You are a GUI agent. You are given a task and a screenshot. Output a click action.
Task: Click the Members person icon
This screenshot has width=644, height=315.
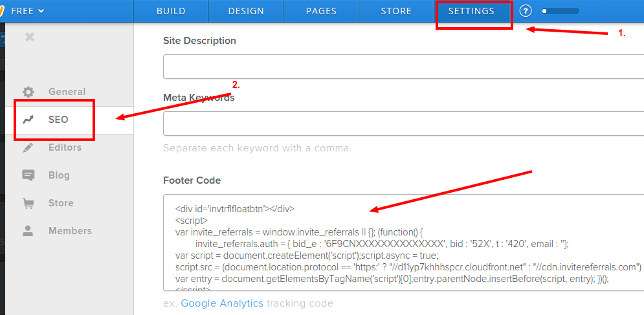[x=28, y=231]
